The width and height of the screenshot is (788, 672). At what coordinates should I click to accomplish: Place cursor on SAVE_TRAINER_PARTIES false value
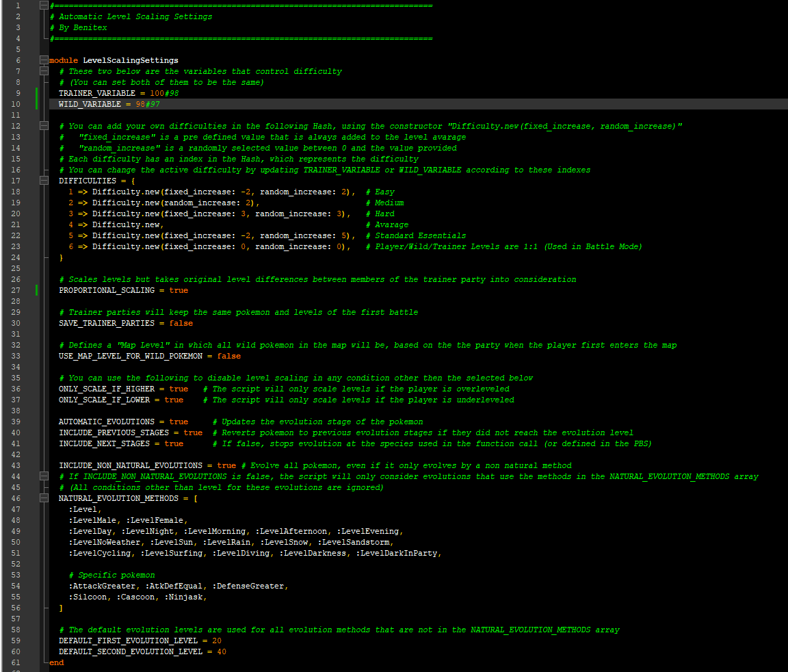pyautogui.click(x=181, y=323)
